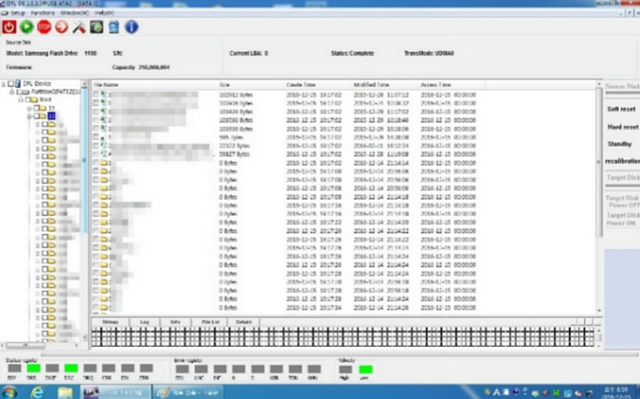Open File Explorer from the taskbar
Viewport: 640px width, 399px height.
coord(65,392)
